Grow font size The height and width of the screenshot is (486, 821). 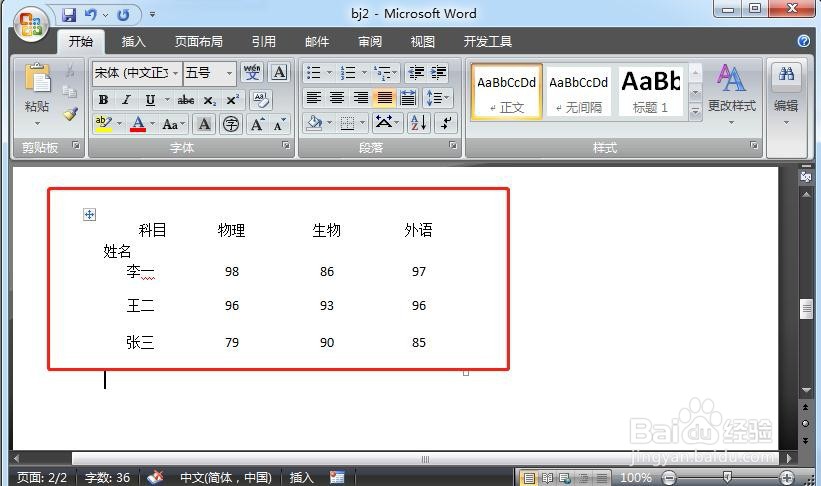pos(257,124)
